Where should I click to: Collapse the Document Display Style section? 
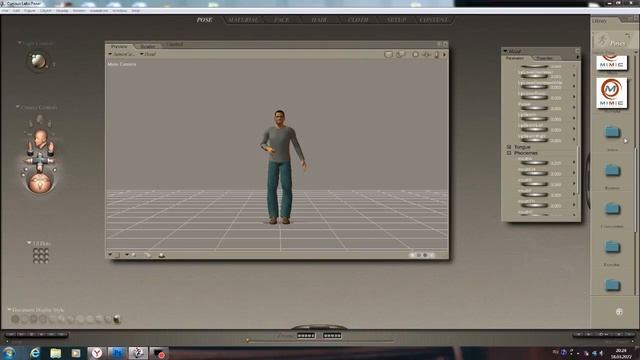tap(9, 310)
